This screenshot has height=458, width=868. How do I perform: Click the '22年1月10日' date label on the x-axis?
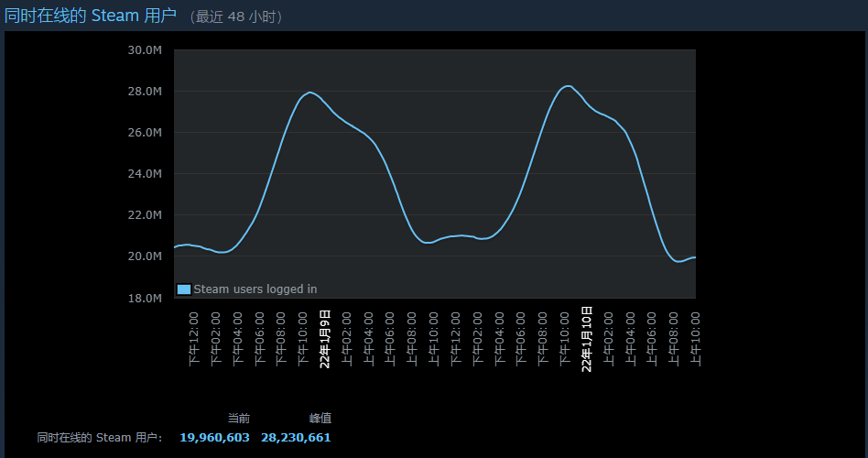tap(587, 339)
